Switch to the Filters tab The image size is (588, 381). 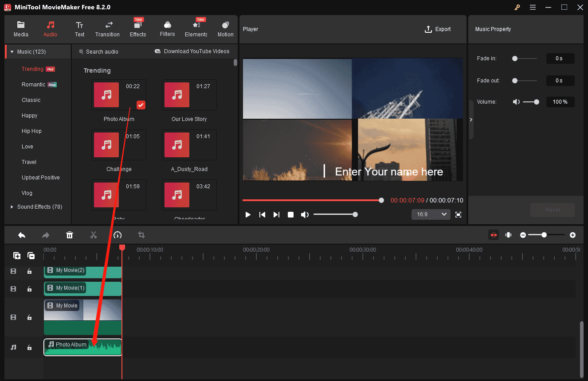(x=167, y=29)
